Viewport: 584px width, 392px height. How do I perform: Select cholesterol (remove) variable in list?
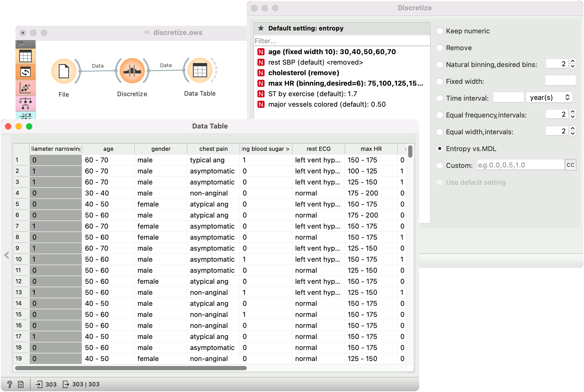(304, 73)
